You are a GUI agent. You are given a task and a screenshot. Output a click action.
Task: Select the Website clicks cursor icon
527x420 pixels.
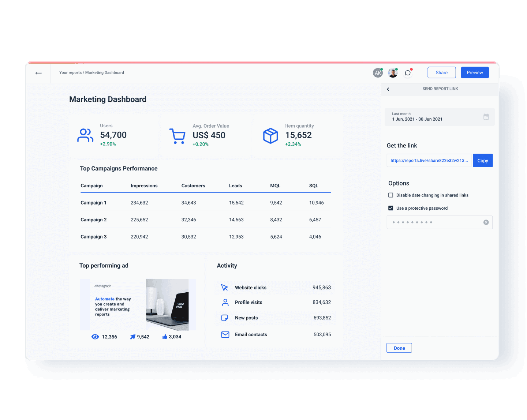225,288
